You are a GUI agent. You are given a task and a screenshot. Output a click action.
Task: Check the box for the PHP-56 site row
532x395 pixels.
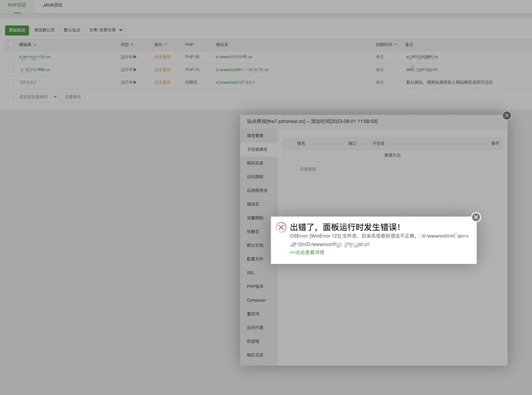(x=11, y=57)
